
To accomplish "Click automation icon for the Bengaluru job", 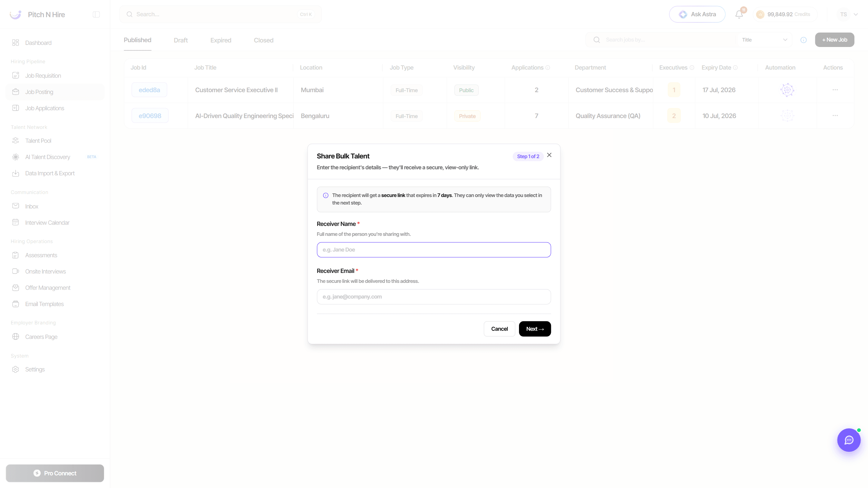I will (787, 116).
